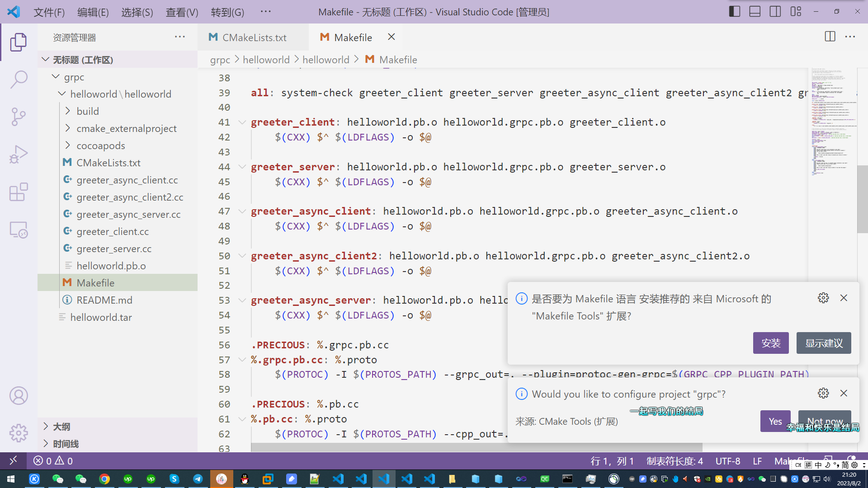868x488 pixels.
Task: Click the remote connection indicator in status bar
Action: click(13, 460)
